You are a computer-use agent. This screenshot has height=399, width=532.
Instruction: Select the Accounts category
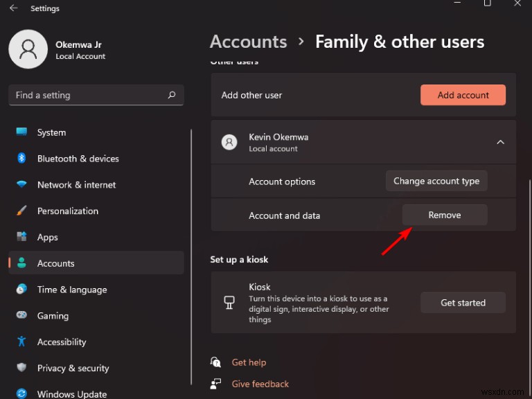96,263
